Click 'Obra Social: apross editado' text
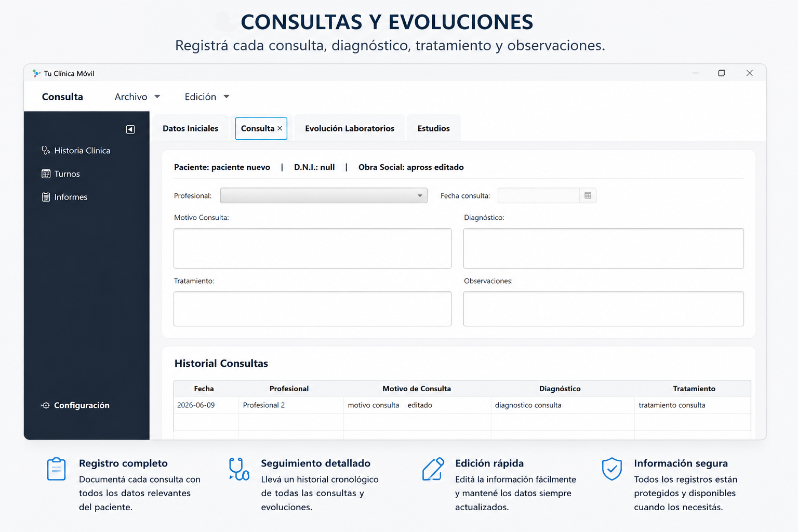 pos(411,167)
